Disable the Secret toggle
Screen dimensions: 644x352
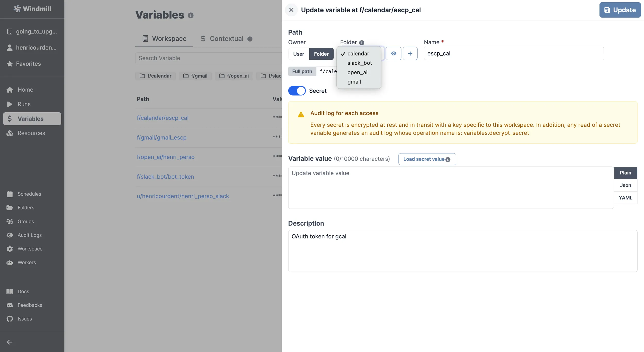coord(297,91)
